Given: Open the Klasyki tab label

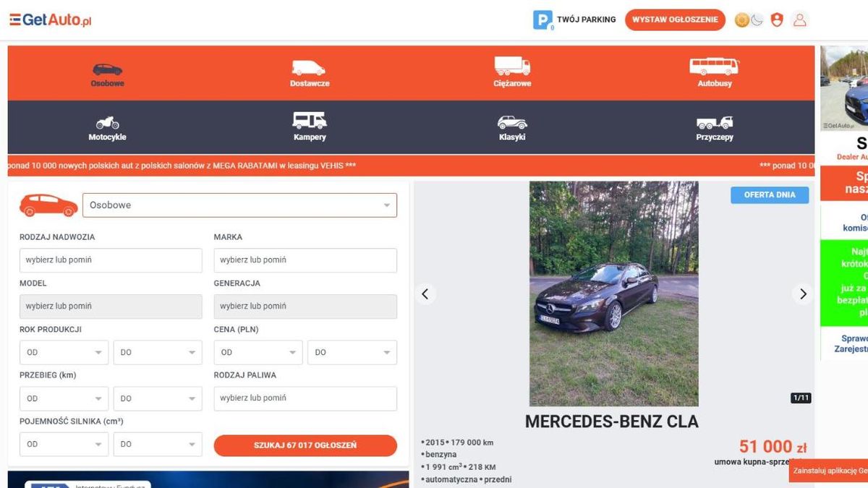Looking at the screenshot, I should [512, 137].
